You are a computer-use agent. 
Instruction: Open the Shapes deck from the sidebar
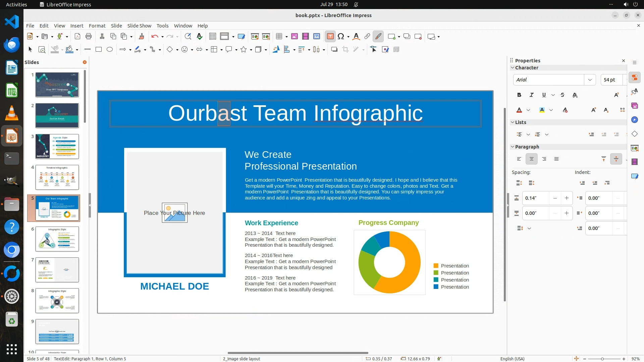(634, 134)
